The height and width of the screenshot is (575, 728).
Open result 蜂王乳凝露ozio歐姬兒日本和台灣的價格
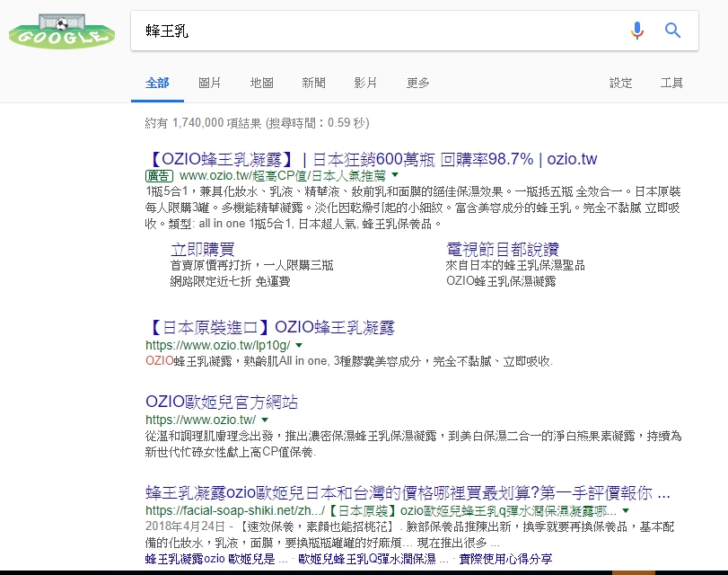coord(408,492)
